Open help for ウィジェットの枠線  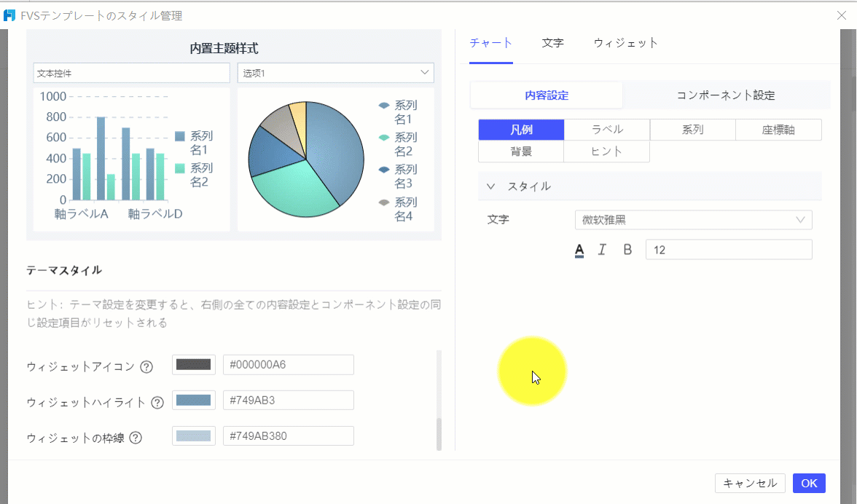point(136,438)
